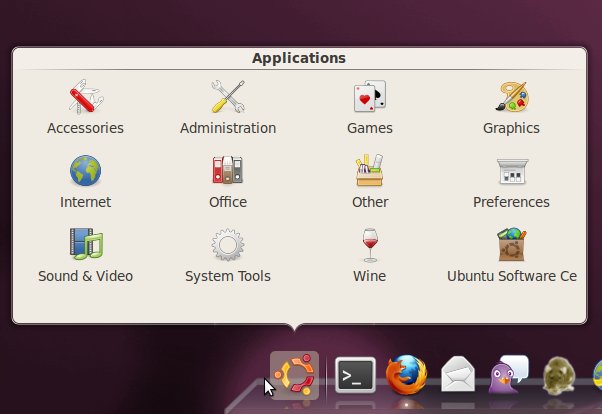Click the Preferences text label
The image size is (602, 414).
tap(511, 202)
